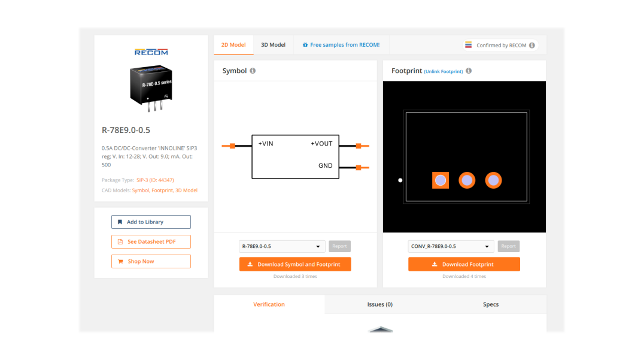This screenshot has height=360, width=644.
Task: Click the Symbol CAD model link
Action: coord(141,190)
